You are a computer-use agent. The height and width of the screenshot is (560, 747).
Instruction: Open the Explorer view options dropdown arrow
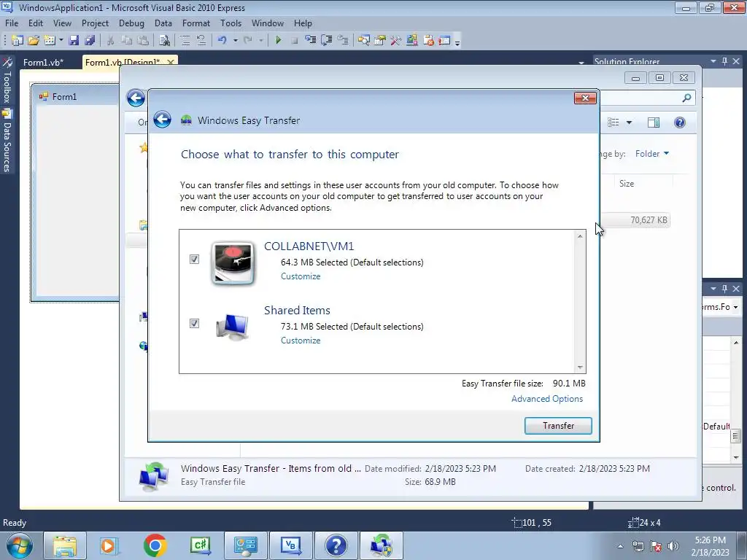(629, 122)
